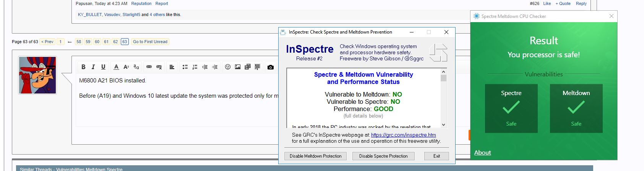This screenshot has height=171, width=644.
Task: Click the camera icon in editor toolbar
Action: tap(271, 67)
